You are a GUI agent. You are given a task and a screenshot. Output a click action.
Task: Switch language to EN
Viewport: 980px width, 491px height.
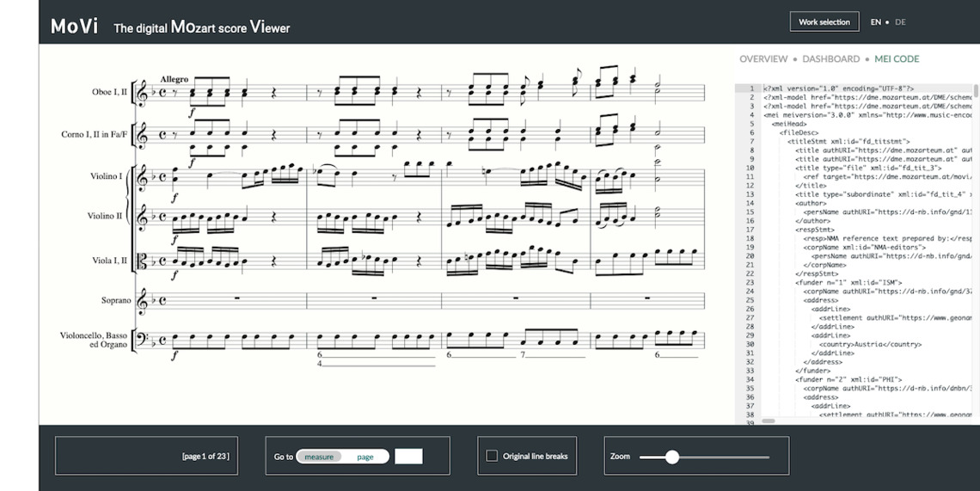point(876,21)
